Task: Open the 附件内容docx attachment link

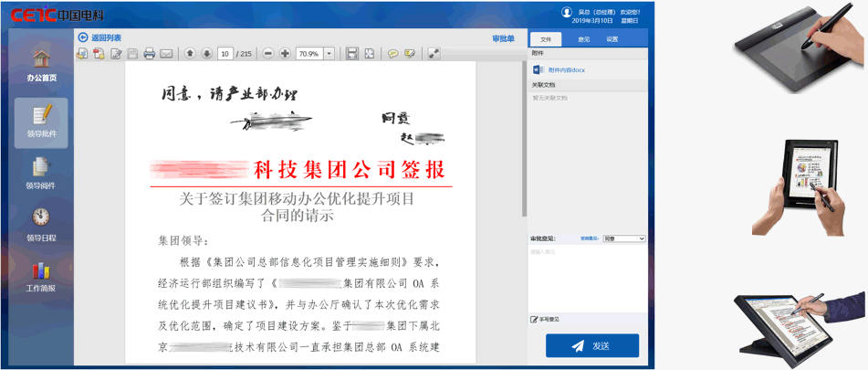Action: coord(566,70)
